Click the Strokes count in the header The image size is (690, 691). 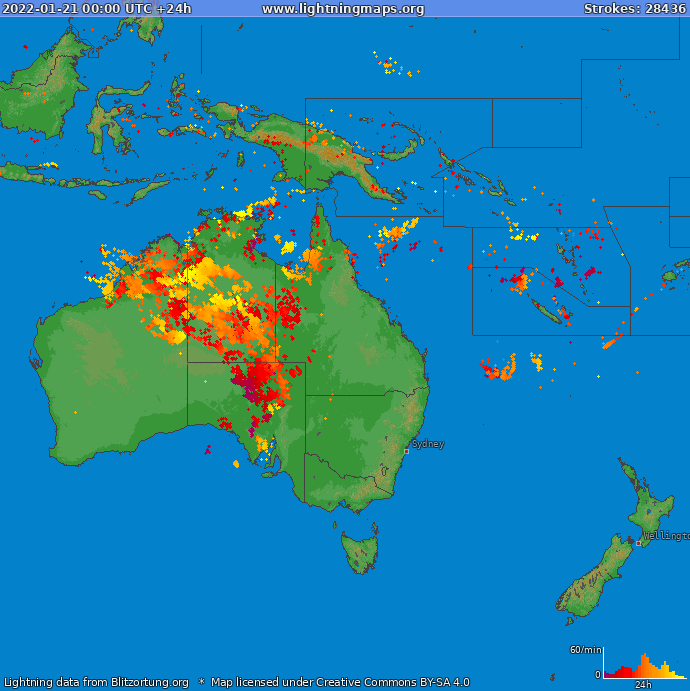(x=634, y=9)
